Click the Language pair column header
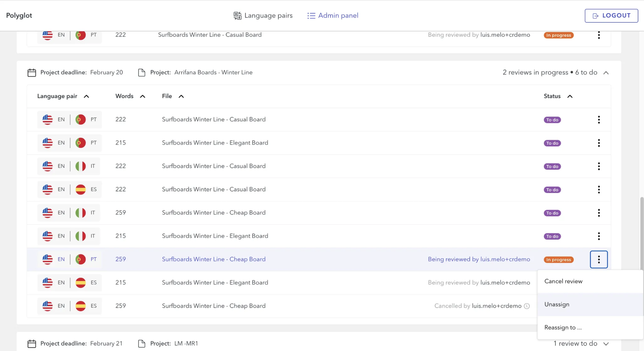 pos(57,96)
